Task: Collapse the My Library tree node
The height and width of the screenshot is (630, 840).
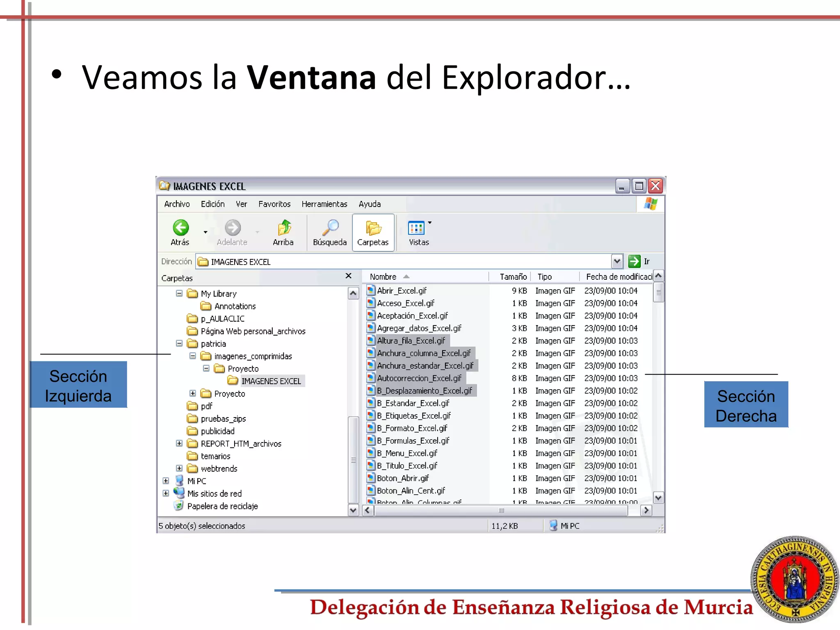Action: pos(179,294)
